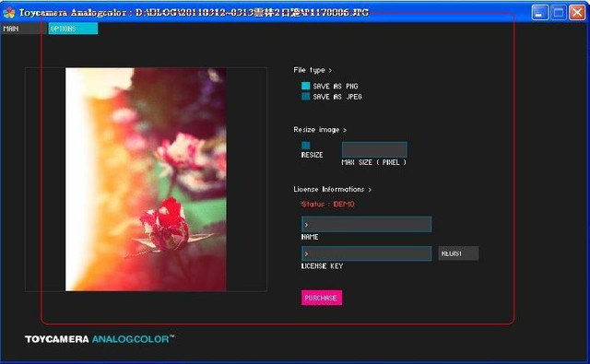Minimize the Toycamera Analogcolor window
Viewport: 590px width, 364px height.
(539, 12)
